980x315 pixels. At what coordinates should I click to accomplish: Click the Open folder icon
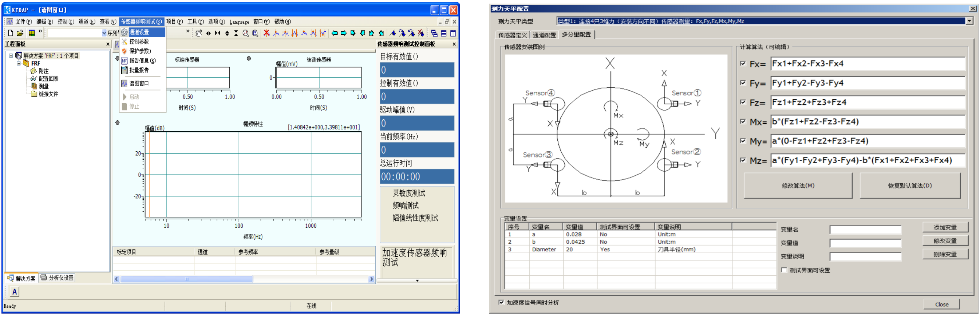click(20, 33)
